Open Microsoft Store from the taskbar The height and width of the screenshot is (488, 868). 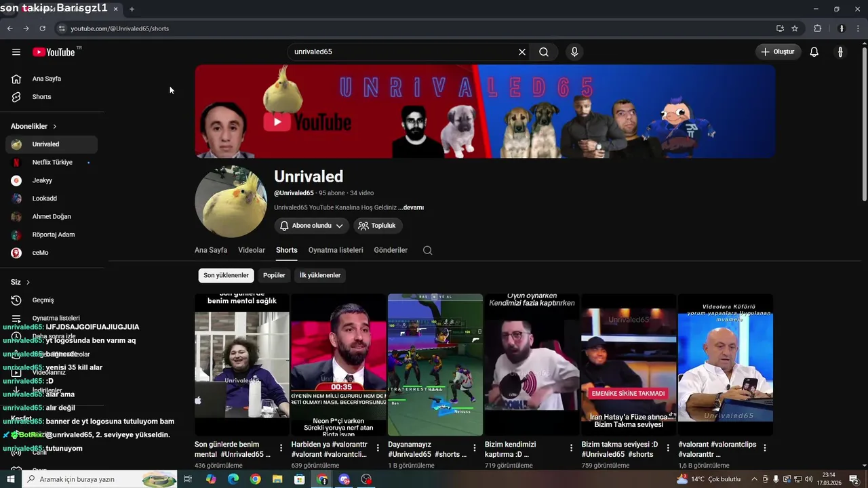299,479
